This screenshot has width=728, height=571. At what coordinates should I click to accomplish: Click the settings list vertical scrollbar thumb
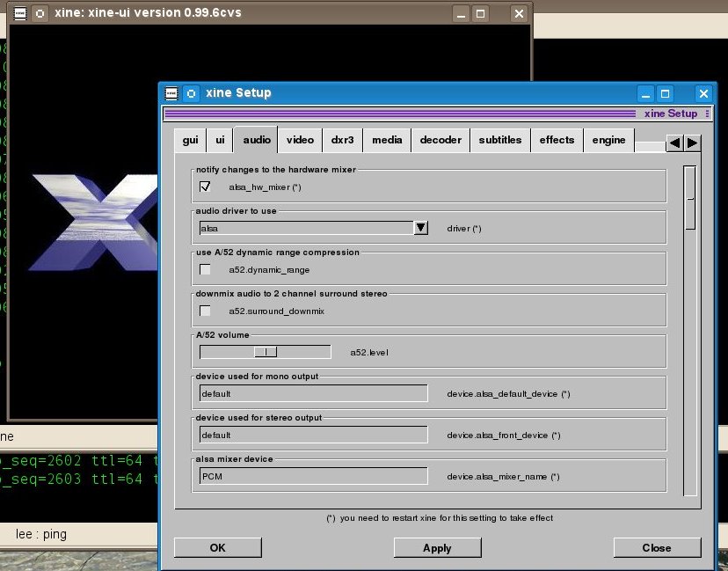pyautogui.click(x=690, y=198)
